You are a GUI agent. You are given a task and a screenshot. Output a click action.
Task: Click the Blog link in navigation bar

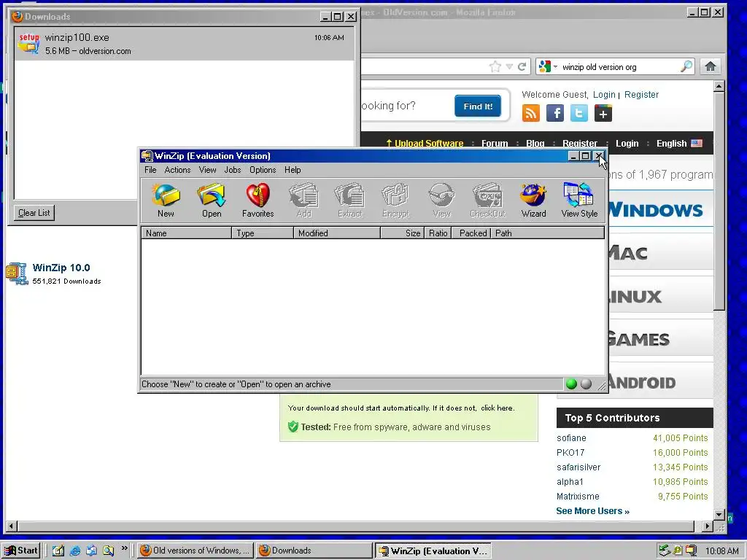[535, 144]
